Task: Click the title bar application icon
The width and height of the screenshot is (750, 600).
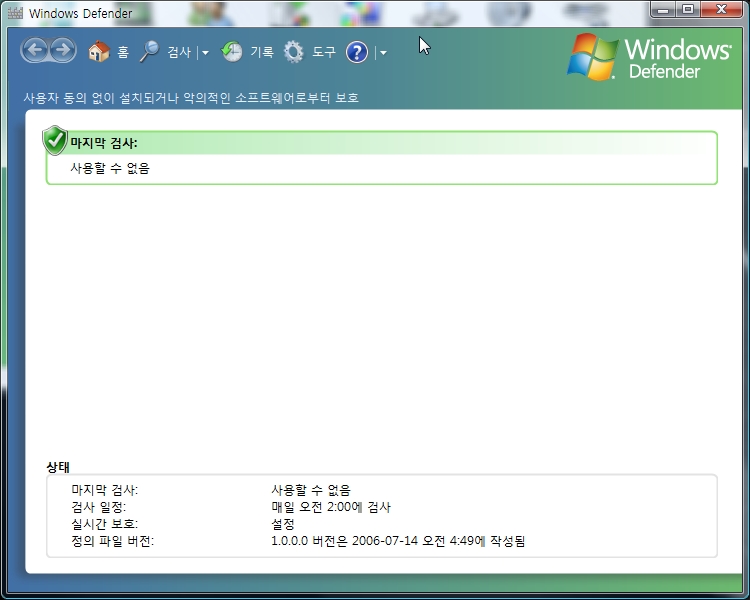Action: [15, 12]
